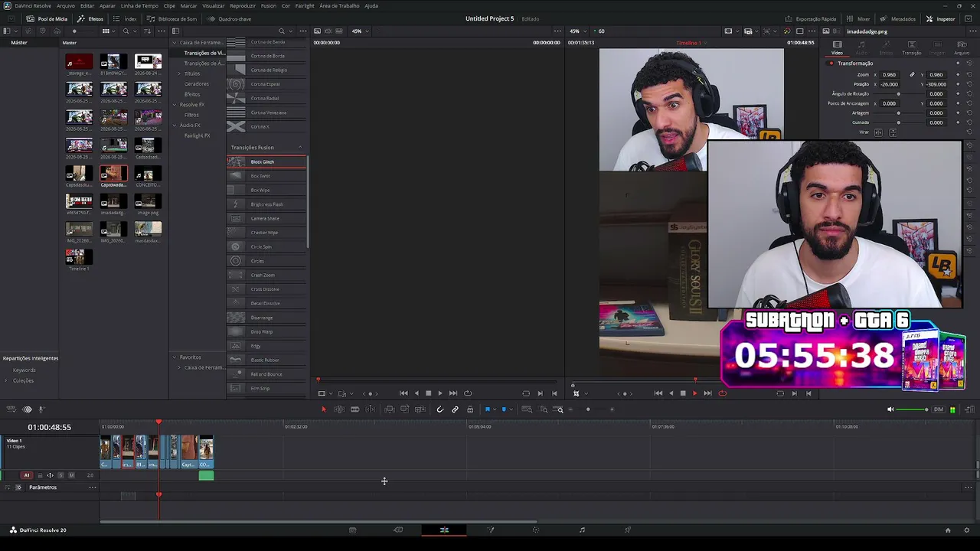This screenshot has height=551, width=980.
Task: Open the Arquivo menu
Action: (x=66, y=5)
